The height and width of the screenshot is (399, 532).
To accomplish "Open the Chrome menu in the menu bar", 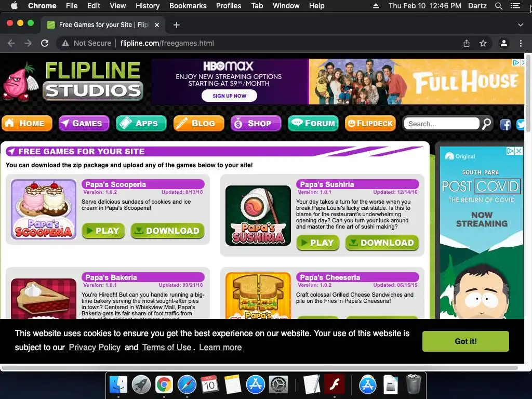I will click(x=42, y=6).
